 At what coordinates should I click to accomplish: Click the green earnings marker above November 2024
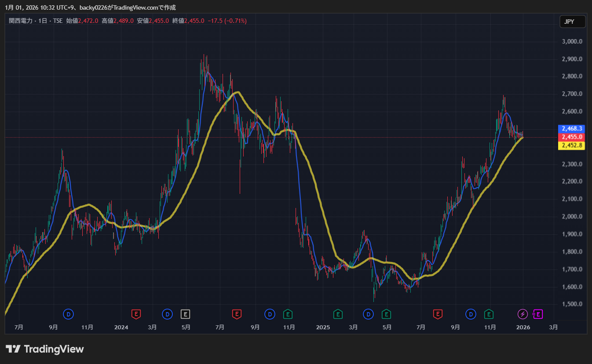click(x=288, y=314)
